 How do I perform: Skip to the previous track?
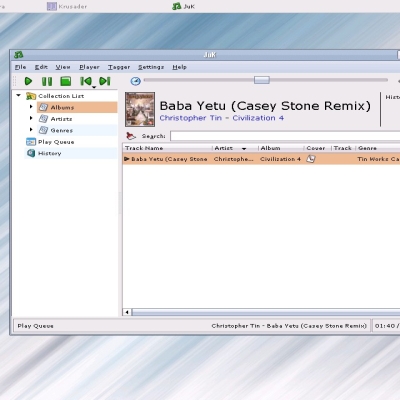(x=86, y=81)
